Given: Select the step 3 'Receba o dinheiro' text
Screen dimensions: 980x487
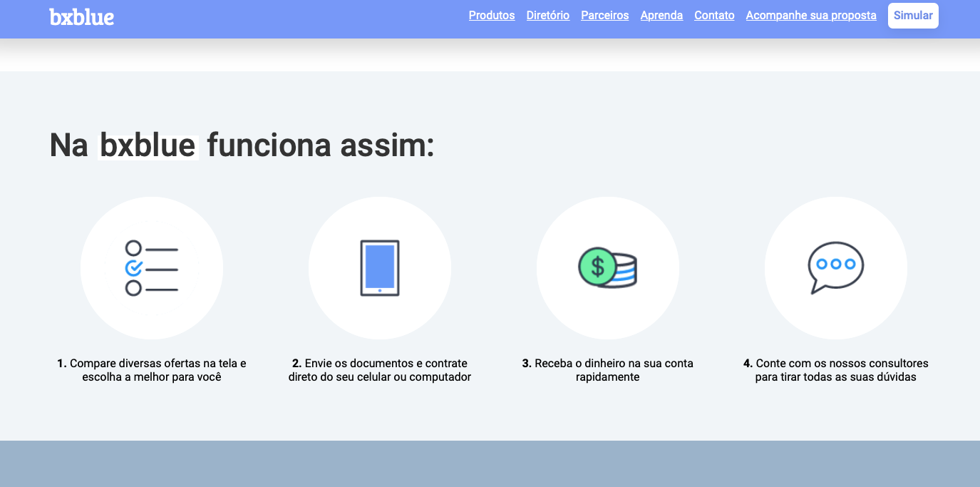Looking at the screenshot, I should tap(608, 370).
